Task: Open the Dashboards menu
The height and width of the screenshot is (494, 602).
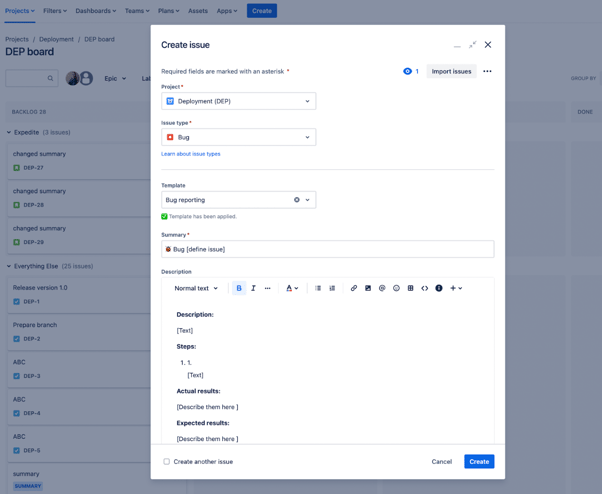Action: (95, 11)
